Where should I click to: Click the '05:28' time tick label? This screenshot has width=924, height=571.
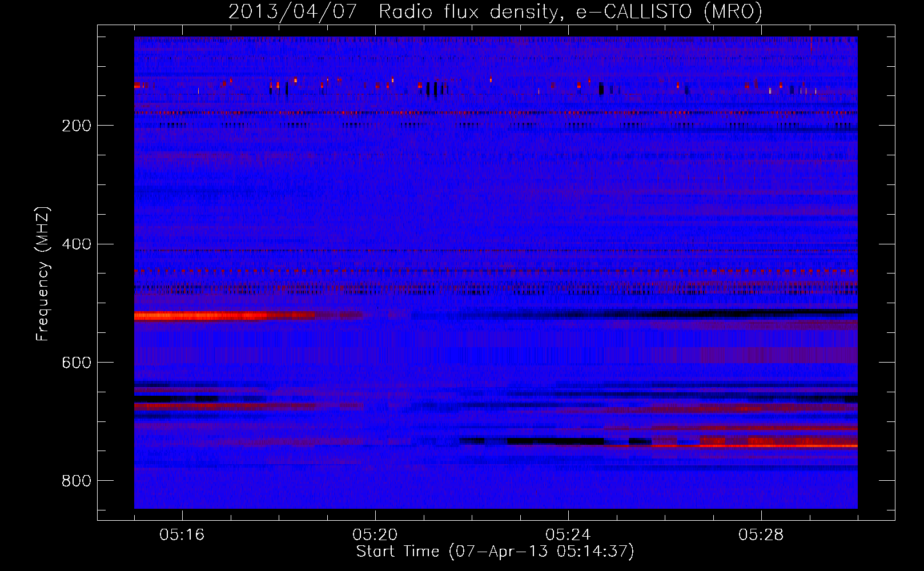point(761,535)
